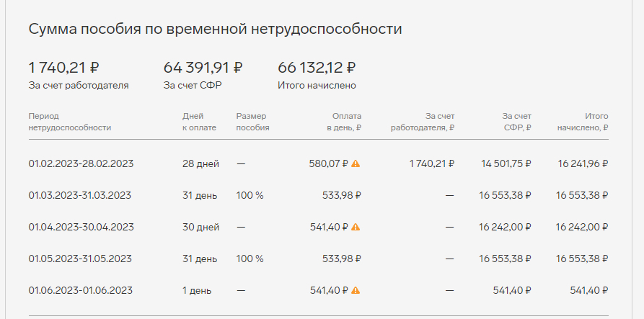This screenshot has height=319, width=644.
Task: Click the 16 241,96 ₽ total cell
Action: pyautogui.click(x=583, y=163)
